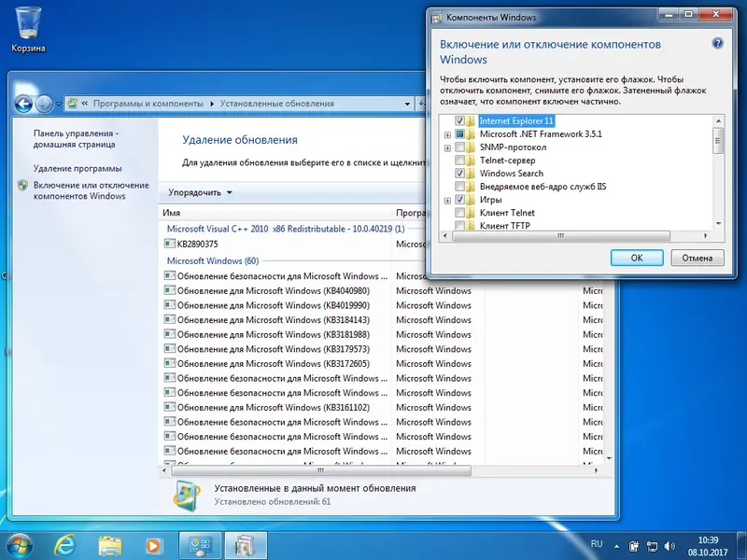The width and height of the screenshot is (747, 560).
Task: Uncheck the Windows Search checkbox
Action: pyautogui.click(x=459, y=174)
